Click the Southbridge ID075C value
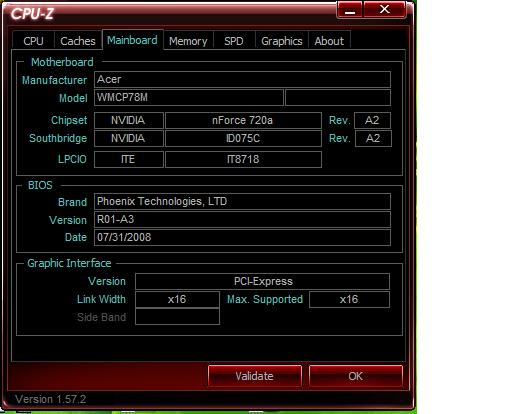 click(243, 138)
